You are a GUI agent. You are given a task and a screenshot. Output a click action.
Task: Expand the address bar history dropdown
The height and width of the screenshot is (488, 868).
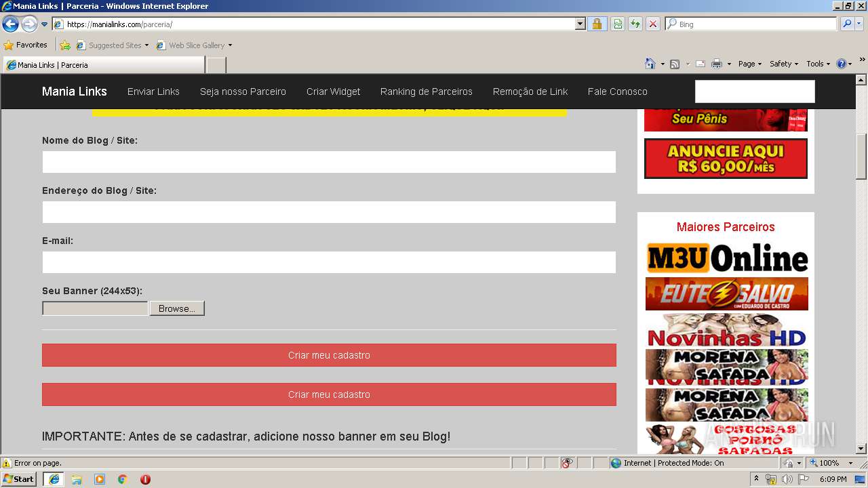pos(580,24)
